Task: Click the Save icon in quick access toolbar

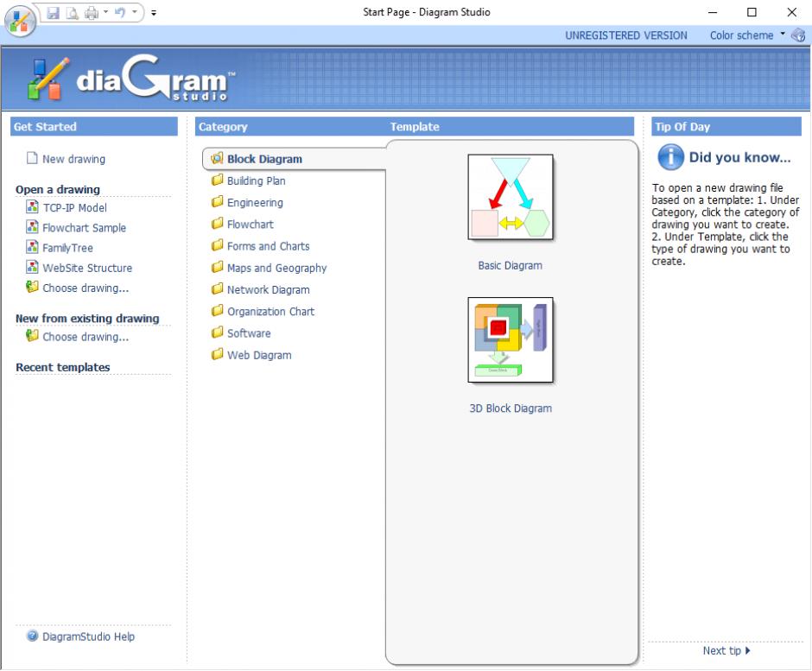Action: pos(54,13)
